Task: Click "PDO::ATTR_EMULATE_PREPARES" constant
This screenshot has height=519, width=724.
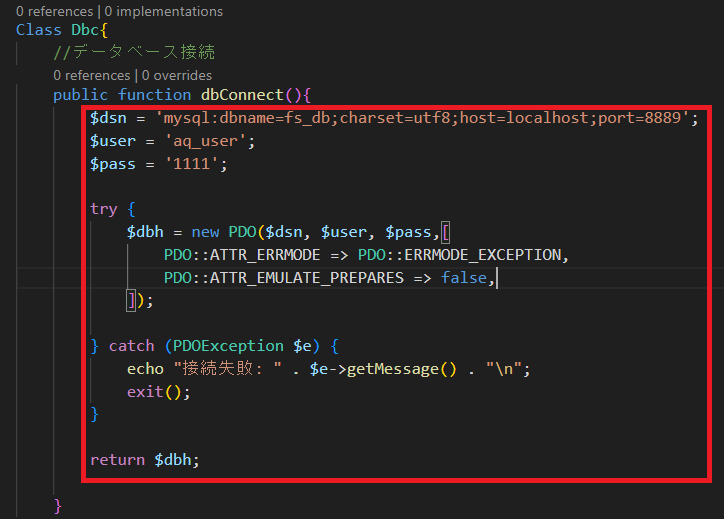Action: (x=284, y=278)
